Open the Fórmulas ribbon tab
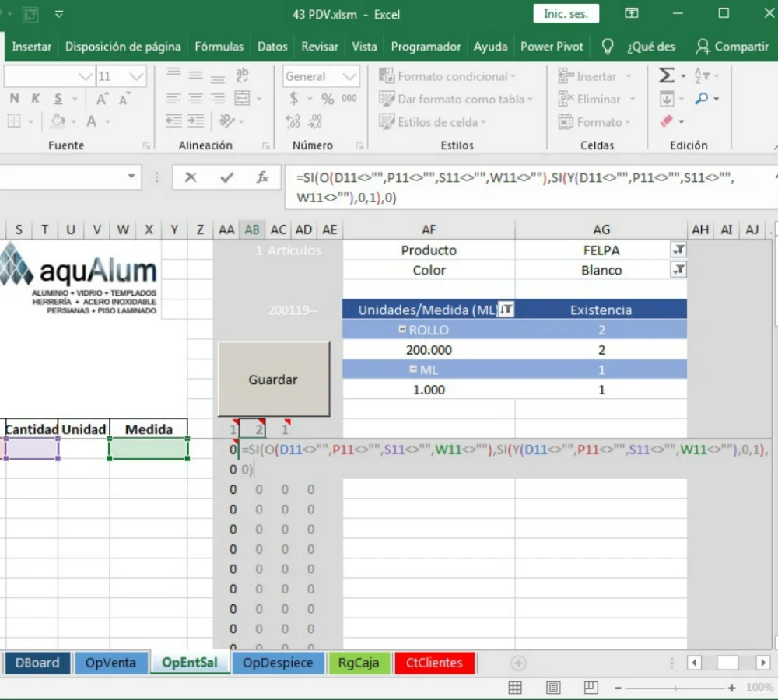The height and width of the screenshot is (700, 778). click(219, 47)
